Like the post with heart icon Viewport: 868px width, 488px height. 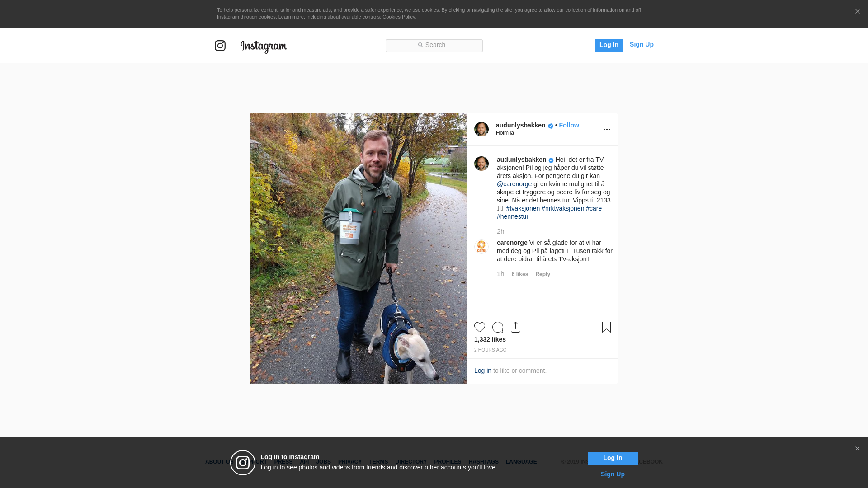480,327
